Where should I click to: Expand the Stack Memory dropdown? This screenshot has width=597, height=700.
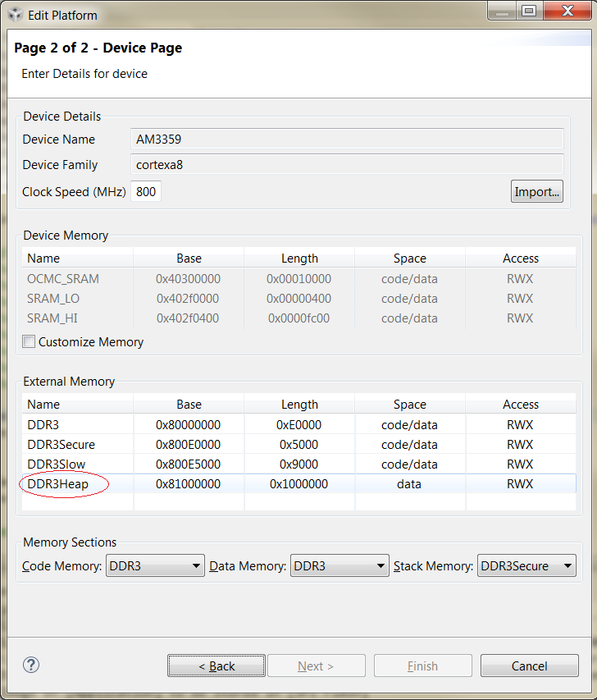click(x=526, y=565)
